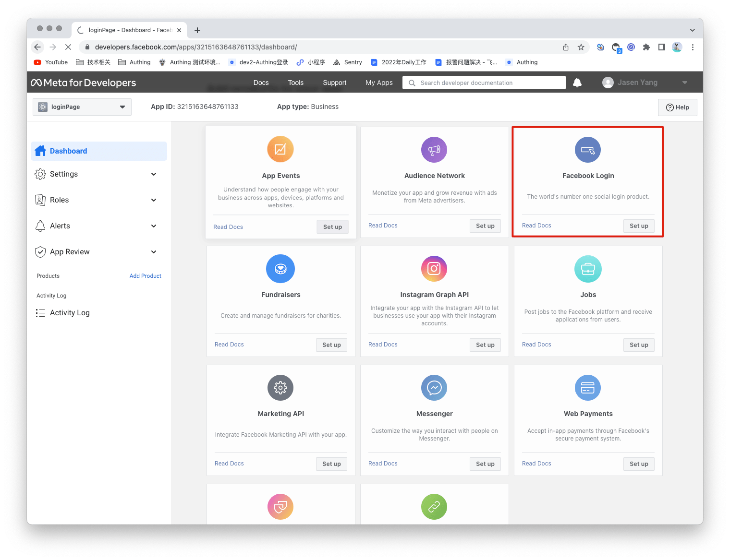Open the My Apps menu
The image size is (730, 560).
tap(379, 83)
